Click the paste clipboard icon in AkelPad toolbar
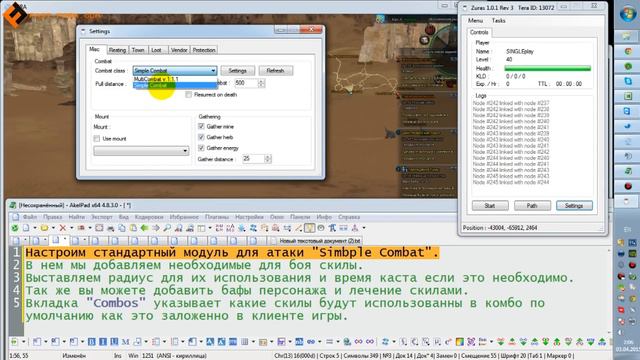The height and width of the screenshot is (360, 640). (133, 228)
